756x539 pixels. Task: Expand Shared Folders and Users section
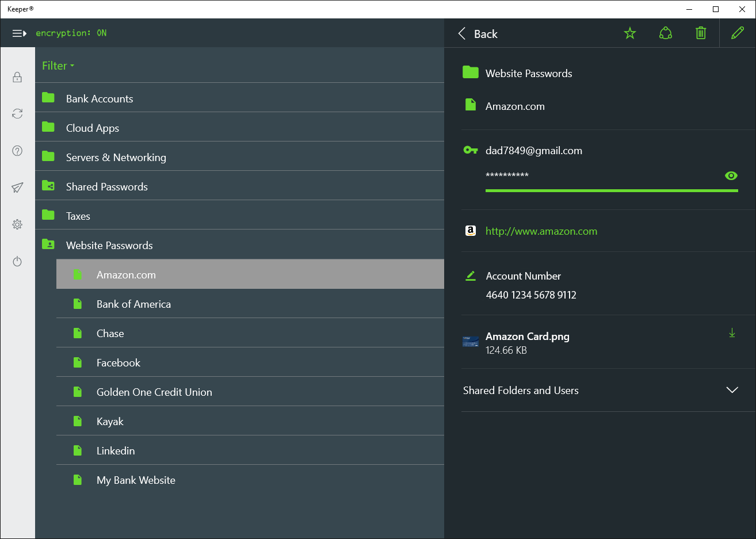click(x=732, y=390)
